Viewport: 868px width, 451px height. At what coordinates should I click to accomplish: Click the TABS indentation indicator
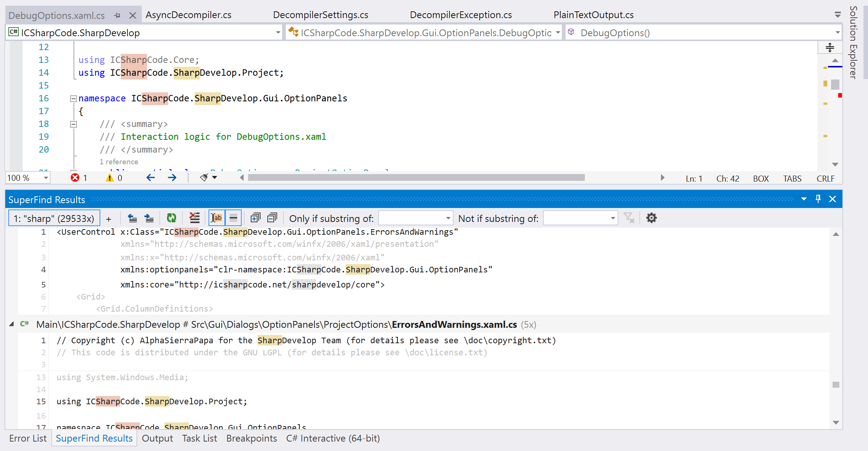pyautogui.click(x=792, y=179)
